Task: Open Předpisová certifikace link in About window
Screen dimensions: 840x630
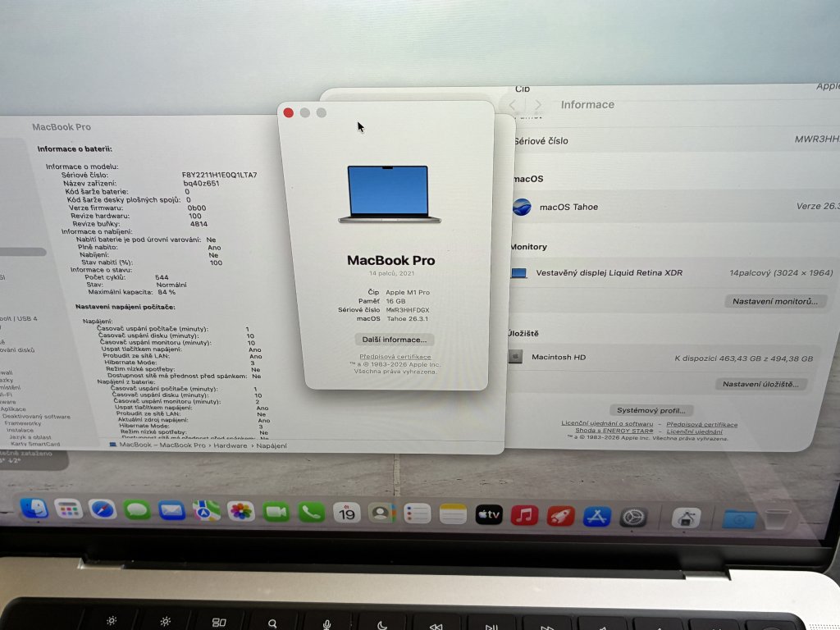Action: (395, 357)
